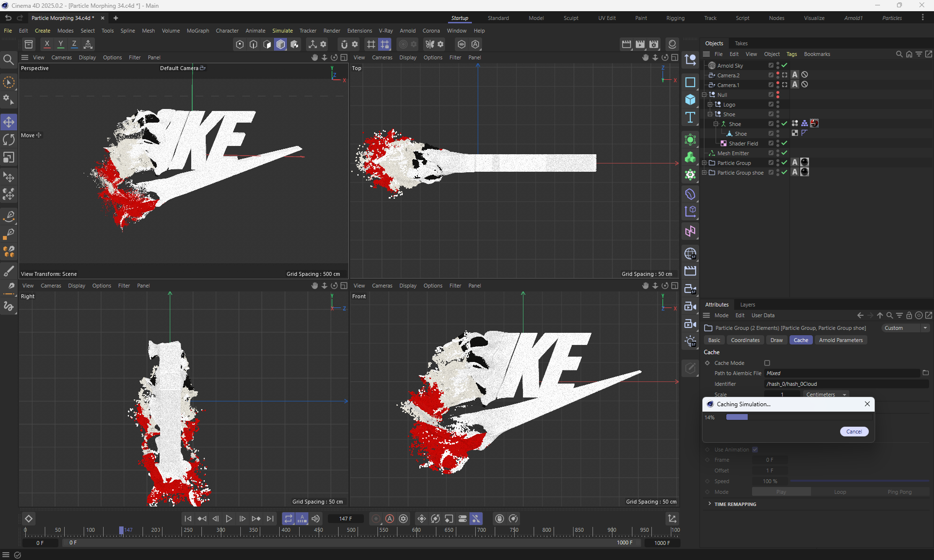Click the Coordinates tab button
Screen dimensions: 934x560
pos(745,340)
